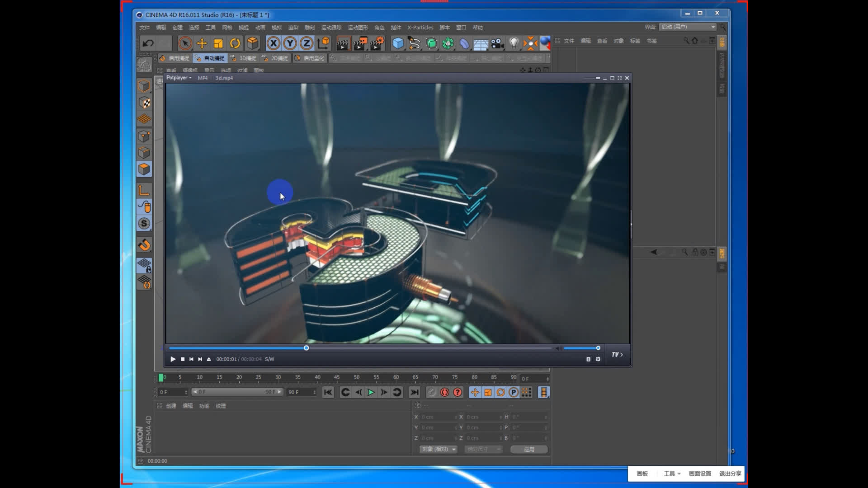Click the Rotate tool icon
Viewport: 868px width, 488px height.
point(236,43)
